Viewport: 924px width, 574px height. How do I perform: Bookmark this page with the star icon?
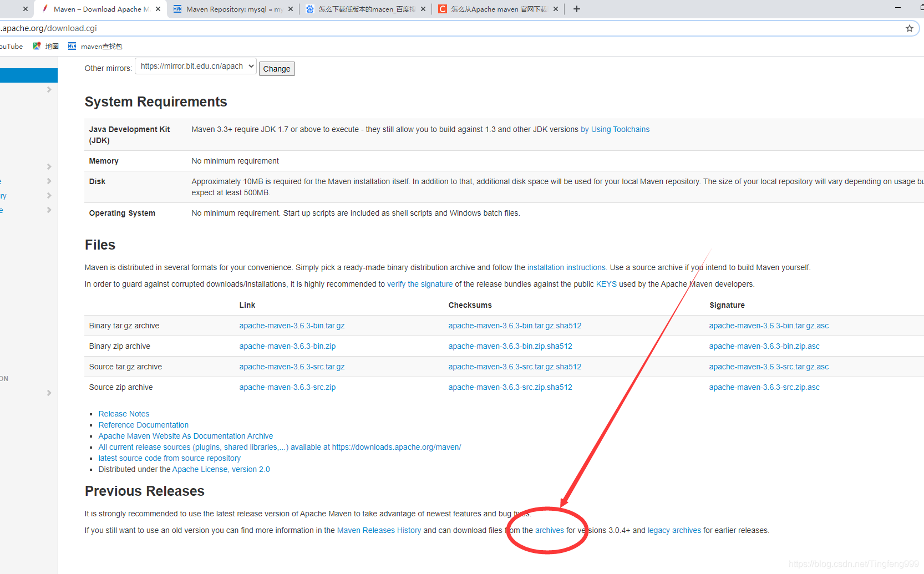(910, 28)
